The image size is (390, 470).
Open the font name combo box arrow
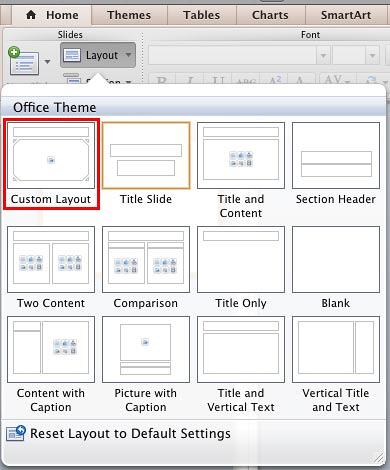point(323,56)
